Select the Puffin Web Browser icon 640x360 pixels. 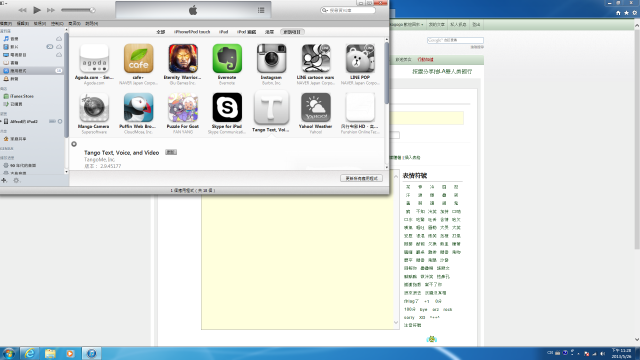[139, 108]
